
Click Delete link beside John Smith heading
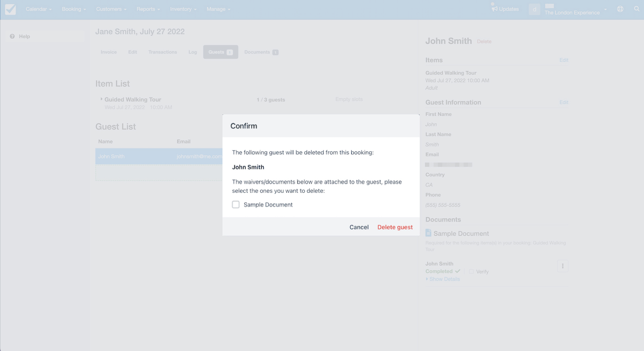point(484,41)
